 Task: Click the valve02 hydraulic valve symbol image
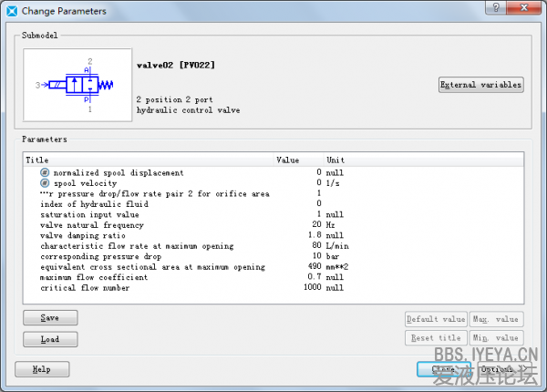tap(77, 86)
